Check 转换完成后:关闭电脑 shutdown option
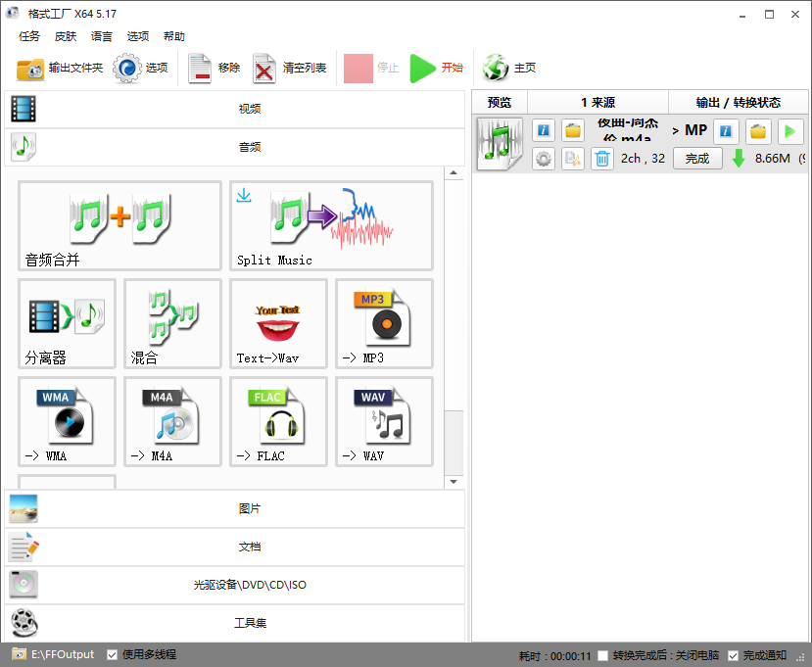This screenshot has width=812, height=667. 603,655
